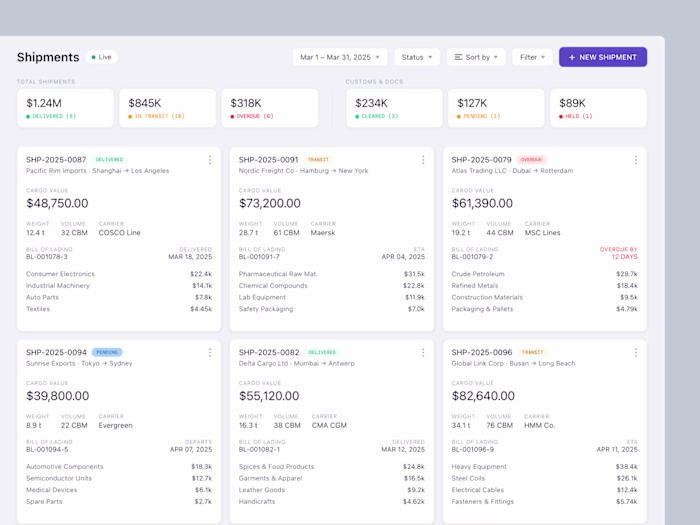This screenshot has height=525, width=700.
Task: Click the NEW SHIPMENT button
Action: click(603, 57)
